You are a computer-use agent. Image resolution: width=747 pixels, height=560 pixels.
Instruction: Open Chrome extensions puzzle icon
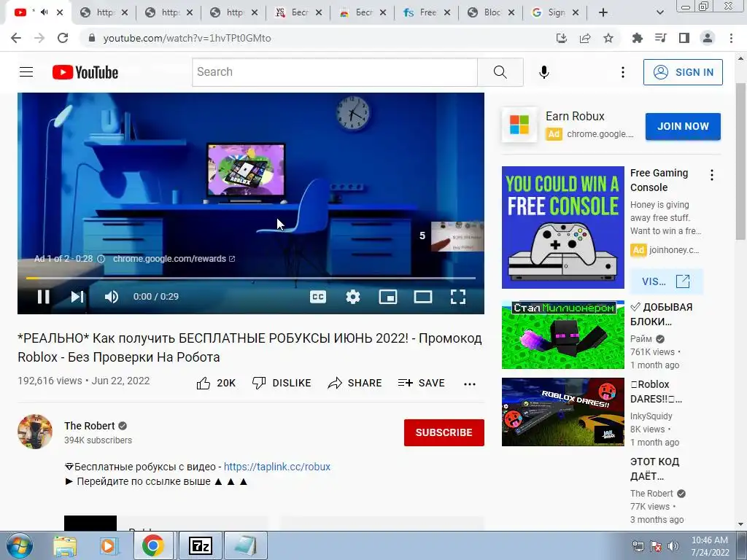coord(637,38)
